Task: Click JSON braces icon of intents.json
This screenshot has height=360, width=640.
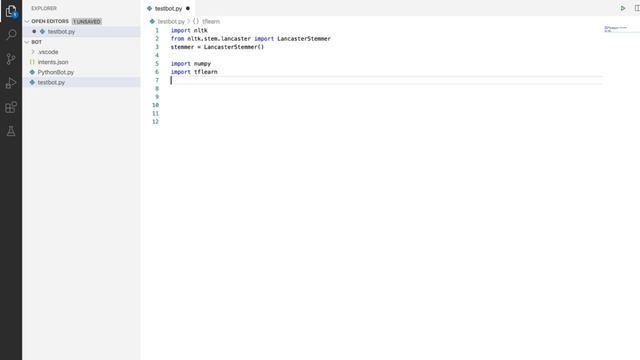Action: tap(32, 62)
